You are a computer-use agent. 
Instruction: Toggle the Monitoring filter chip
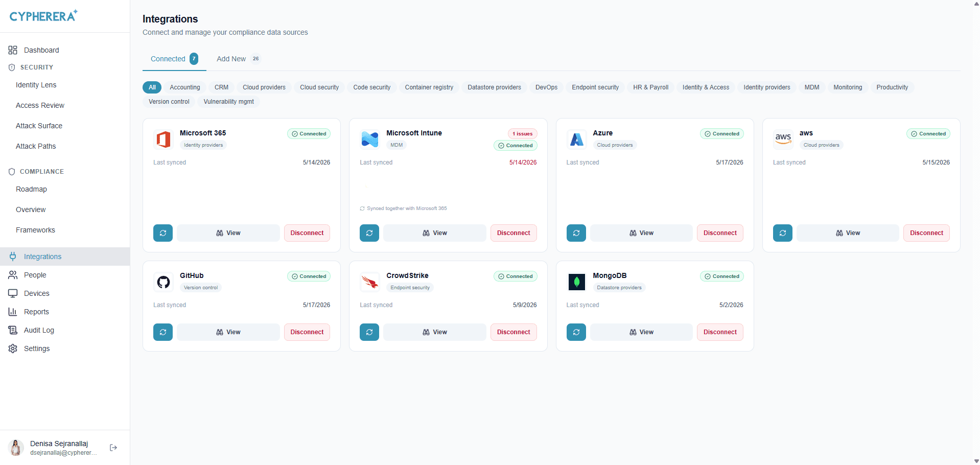click(848, 87)
